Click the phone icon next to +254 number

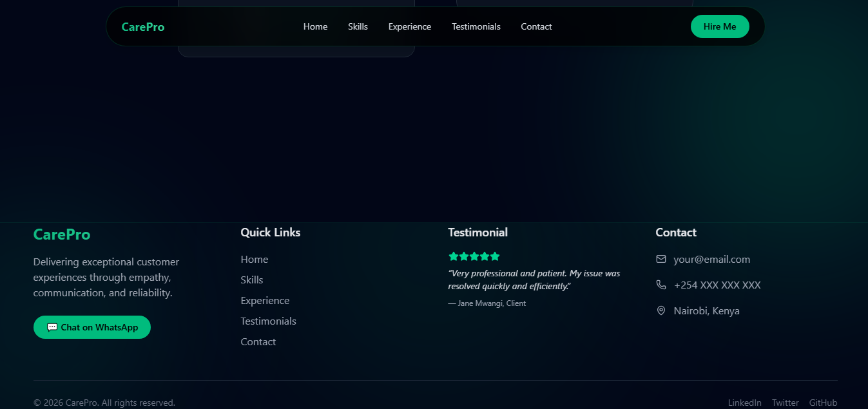(x=661, y=285)
